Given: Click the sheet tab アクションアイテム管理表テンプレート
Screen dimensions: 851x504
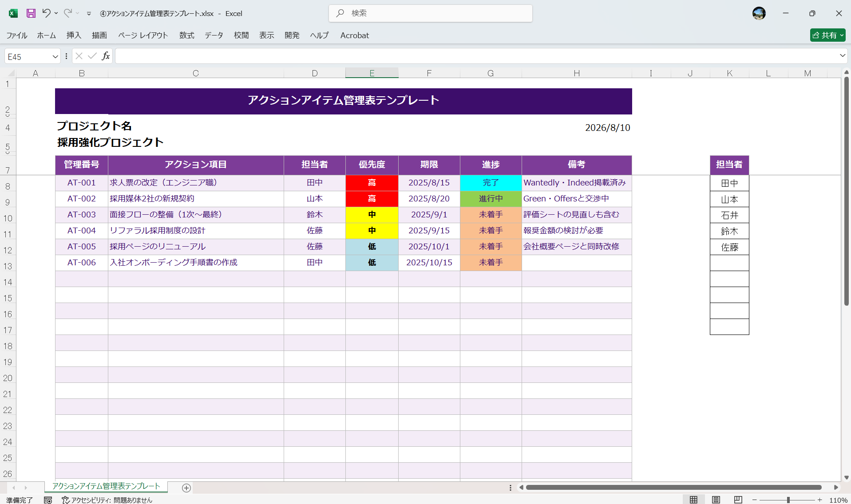Looking at the screenshot, I should point(106,486).
